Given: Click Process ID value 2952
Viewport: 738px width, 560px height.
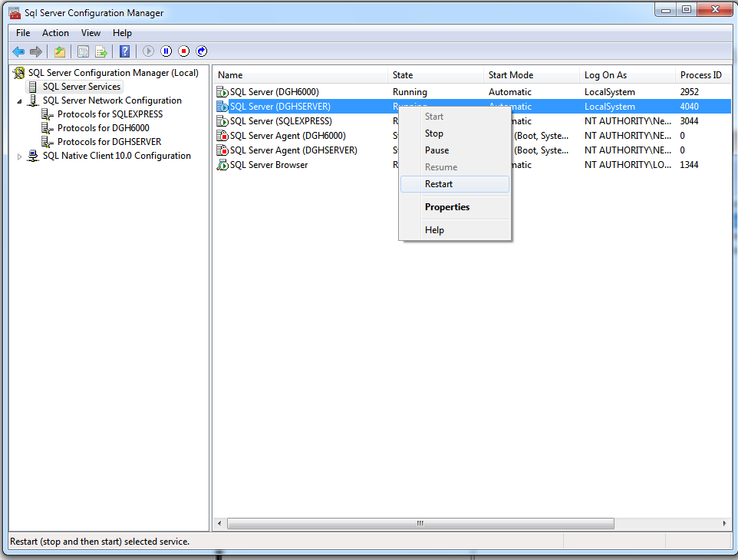Looking at the screenshot, I should click(689, 92).
